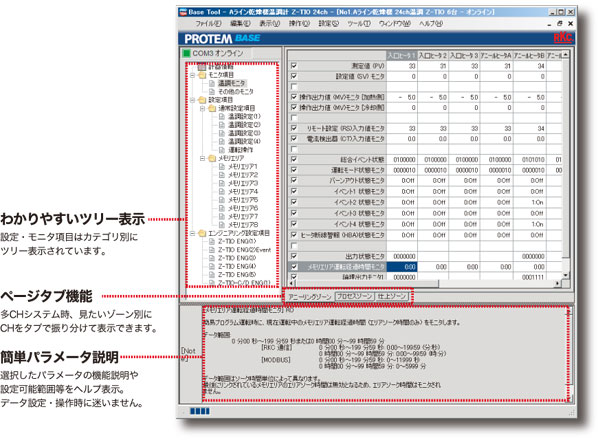Click the アニールヒータB column header
The height and width of the screenshot is (442, 600).
coord(529,55)
